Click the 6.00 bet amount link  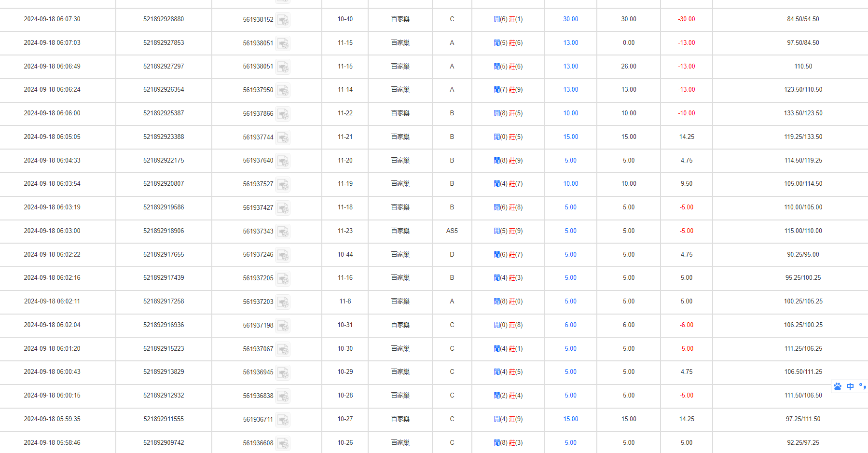point(570,325)
